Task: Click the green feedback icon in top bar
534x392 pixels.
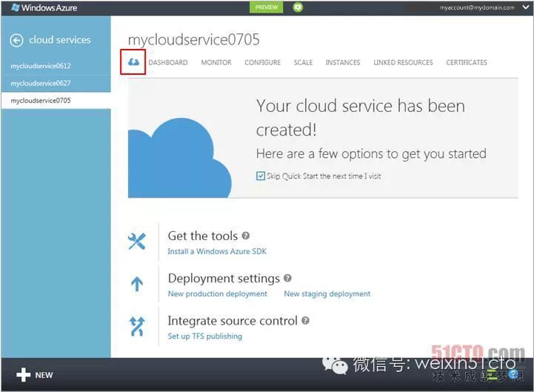Action: 298,7
